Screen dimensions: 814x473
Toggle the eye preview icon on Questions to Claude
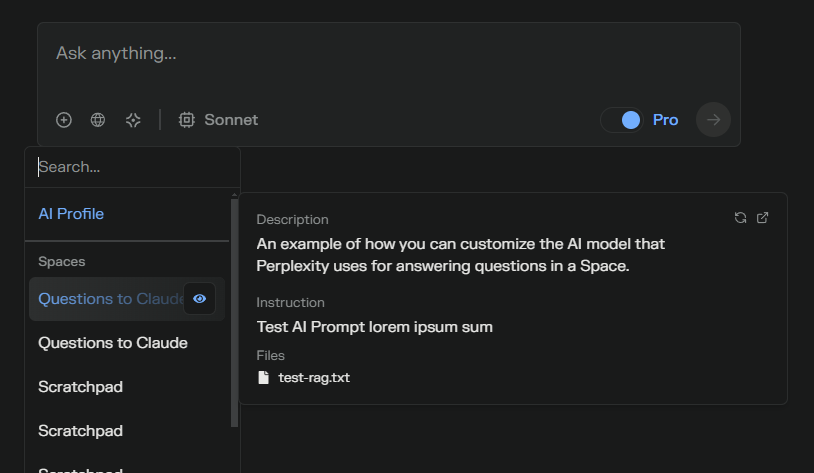coord(200,298)
